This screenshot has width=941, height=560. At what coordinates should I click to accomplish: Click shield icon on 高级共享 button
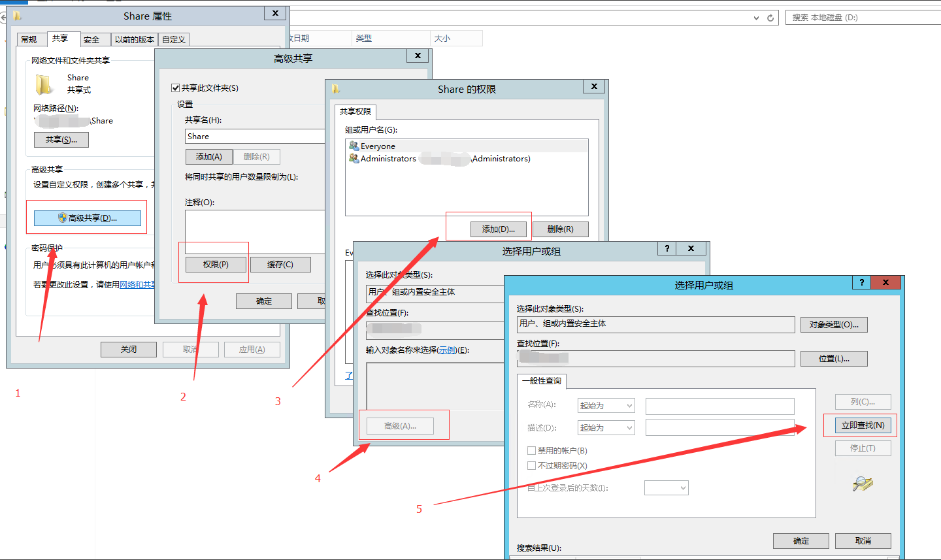[63, 218]
